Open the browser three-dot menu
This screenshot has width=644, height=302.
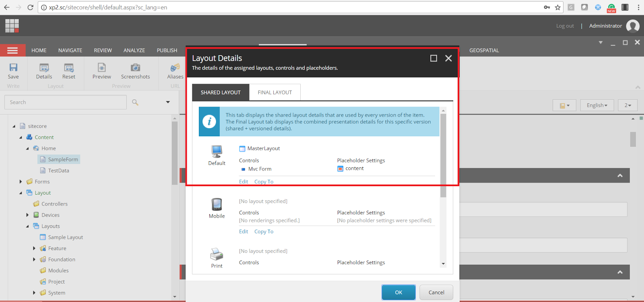(x=638, y=7)
